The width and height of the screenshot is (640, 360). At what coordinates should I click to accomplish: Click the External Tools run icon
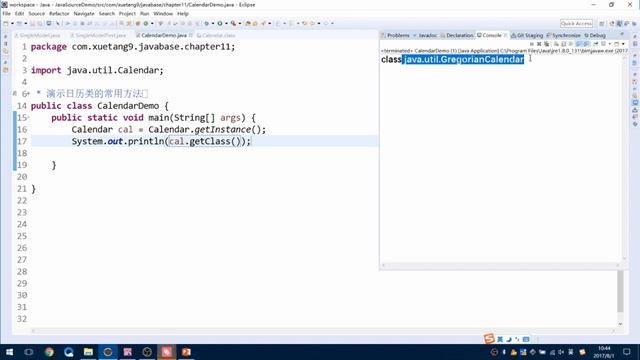click(x=233, y=24)
